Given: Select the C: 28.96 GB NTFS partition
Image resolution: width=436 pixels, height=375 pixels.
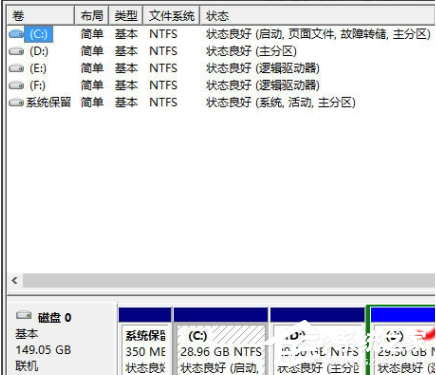Looking at the screenshot, I should pos(221,341).
